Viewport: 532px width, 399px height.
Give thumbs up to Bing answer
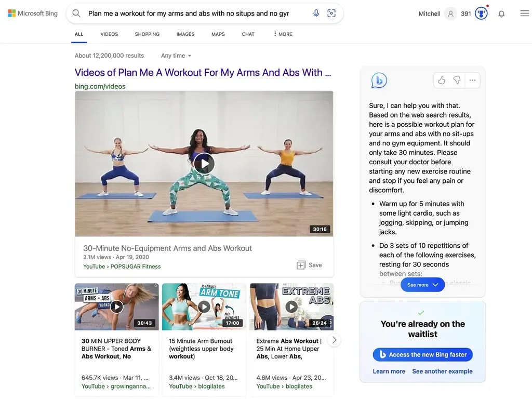pyautogui.click(x=442, y=80)
